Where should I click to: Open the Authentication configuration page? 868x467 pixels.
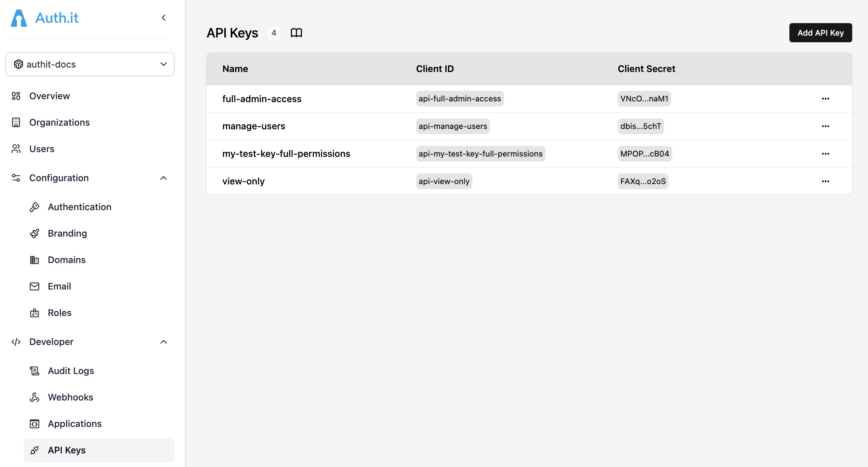coord(79,206)
